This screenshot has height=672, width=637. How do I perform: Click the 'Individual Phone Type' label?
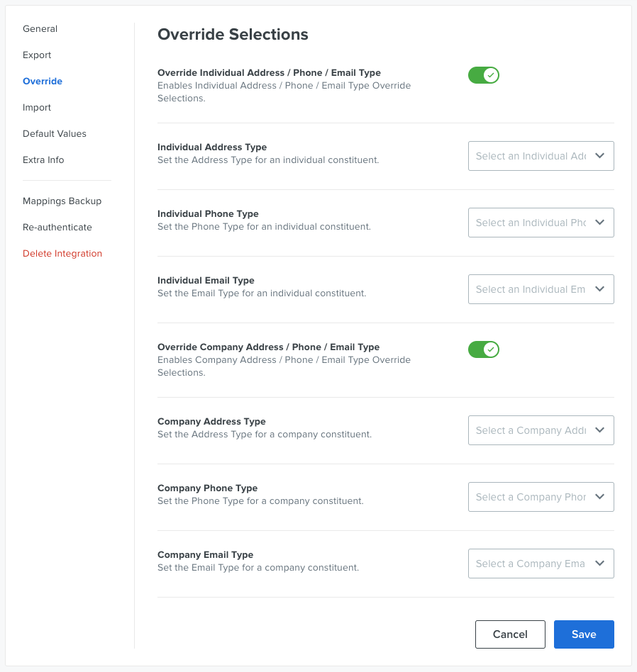(208, 213)
